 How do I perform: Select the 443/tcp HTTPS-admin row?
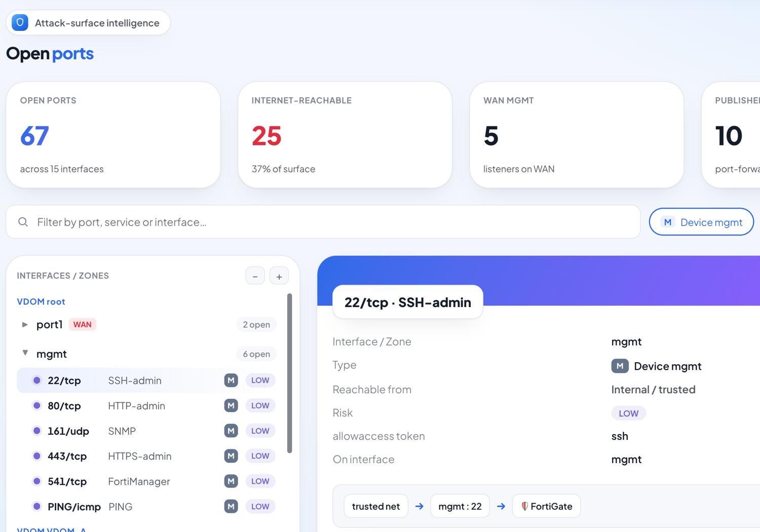pos(147,456)
